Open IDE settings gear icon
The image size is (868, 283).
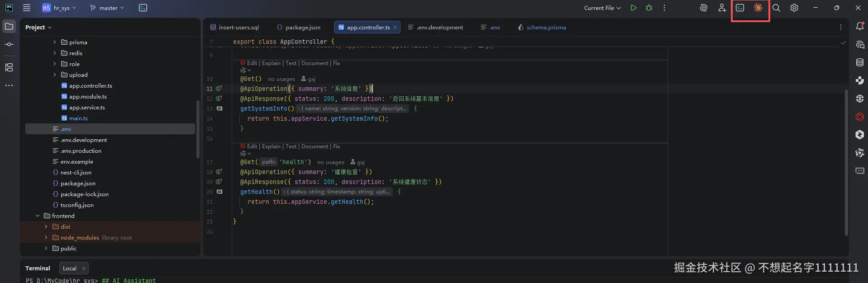pos(794,8)
